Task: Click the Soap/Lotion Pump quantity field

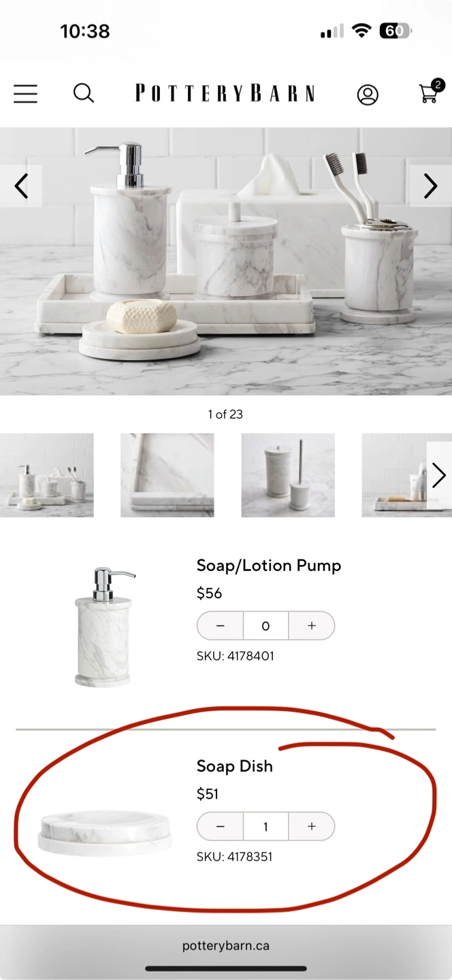Action: click(x=265, y=625)
